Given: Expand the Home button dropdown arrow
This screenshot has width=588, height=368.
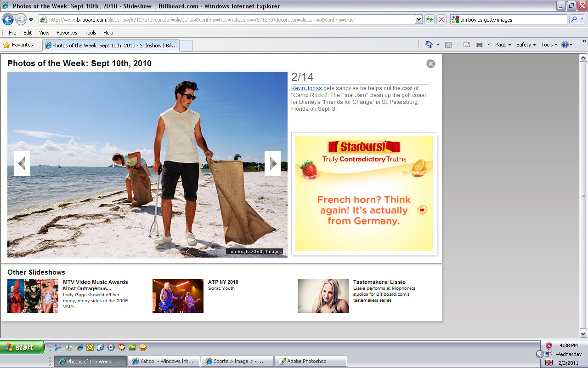Looking at the screenshot, I should tap(438, 45).
